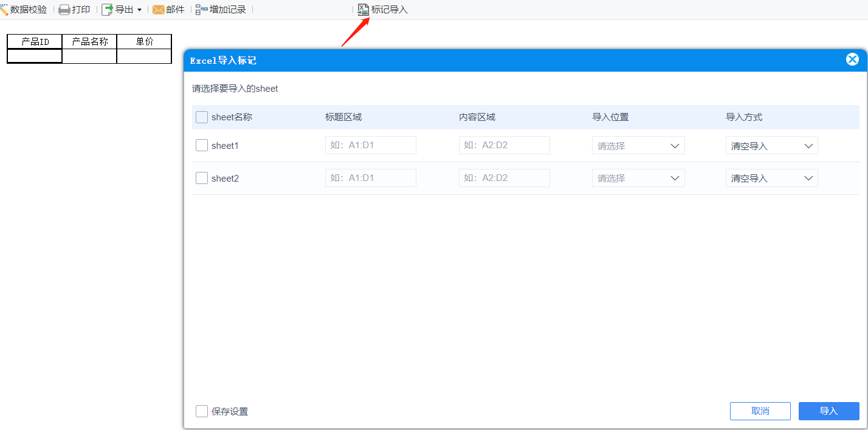Focus sheet2 内容区域 input field
This screenshot has height=430, width=868.
pos(505,178)
